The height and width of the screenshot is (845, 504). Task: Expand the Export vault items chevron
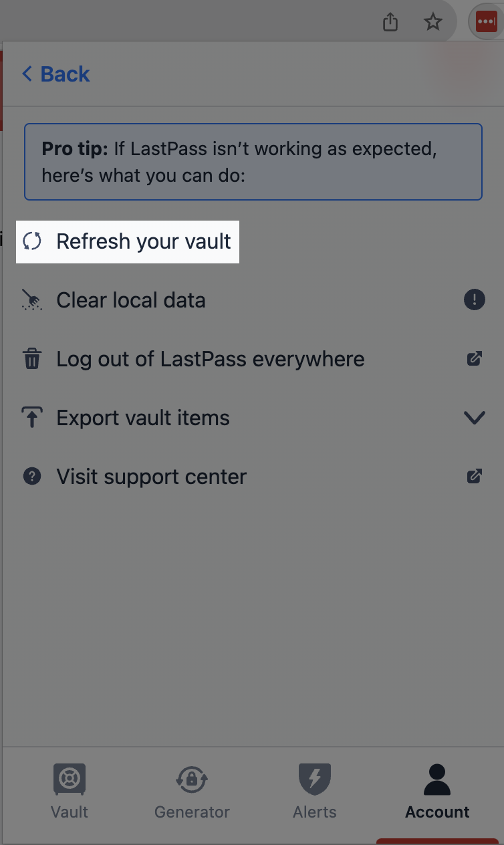tap(475, 418)
